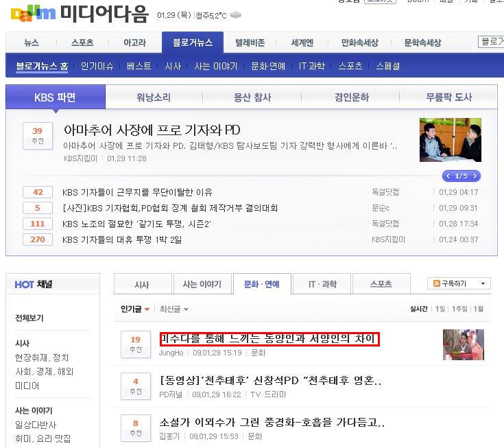Click the 39 추천 recommend box

[38, 136]
